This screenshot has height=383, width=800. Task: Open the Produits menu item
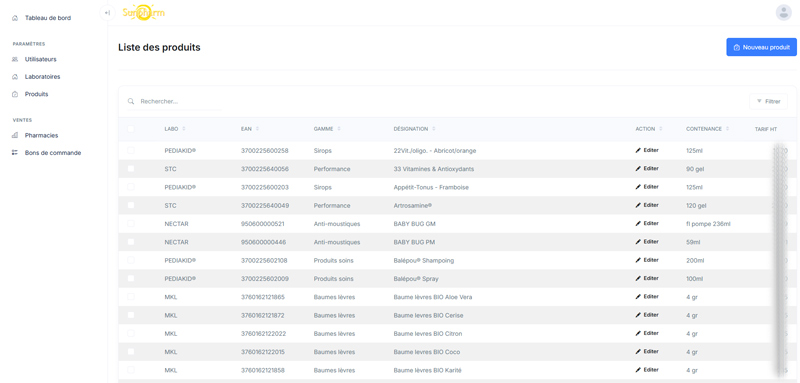coord(37,94)
